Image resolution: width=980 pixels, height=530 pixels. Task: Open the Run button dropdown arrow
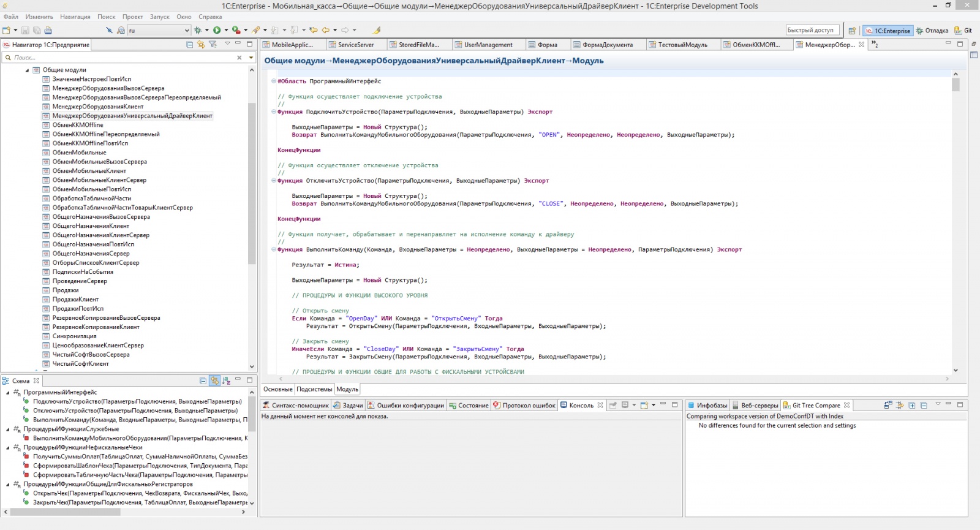[x=226, y=30]
